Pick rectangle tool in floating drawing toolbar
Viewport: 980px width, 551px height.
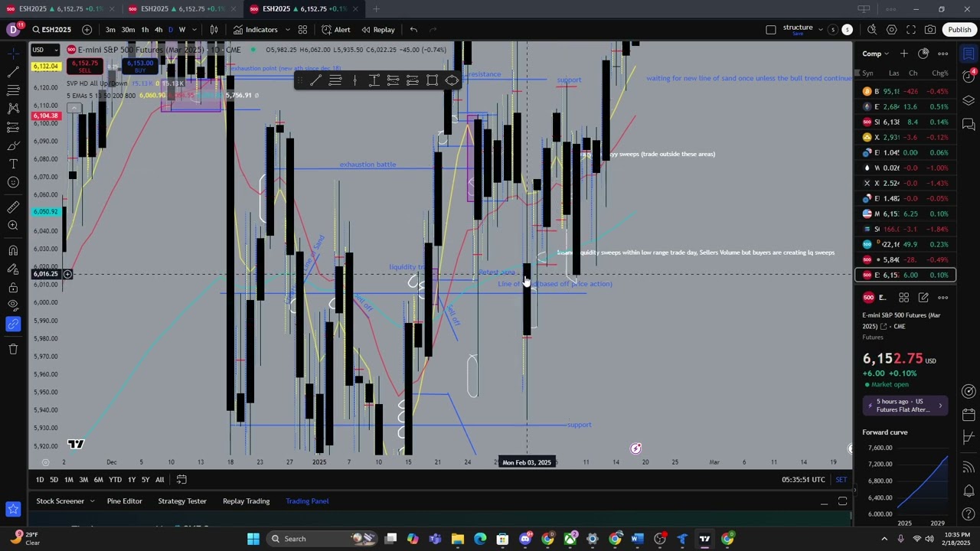(432, 80)
